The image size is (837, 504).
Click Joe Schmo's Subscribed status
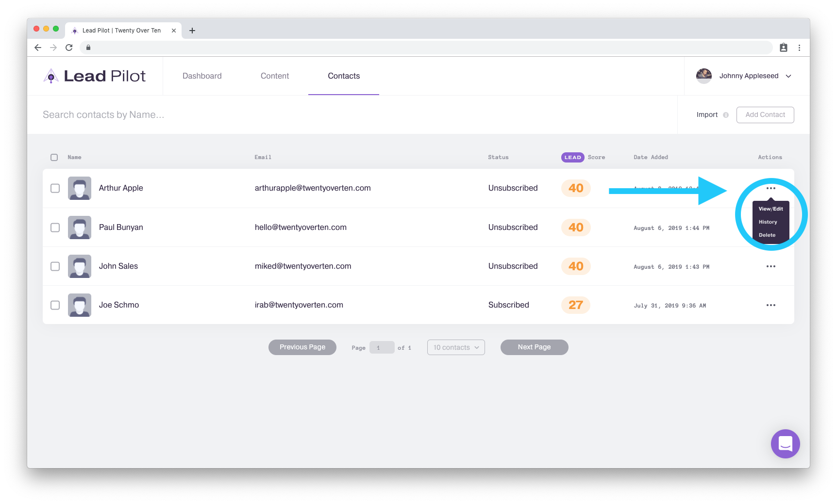click(x=509, y=305)
